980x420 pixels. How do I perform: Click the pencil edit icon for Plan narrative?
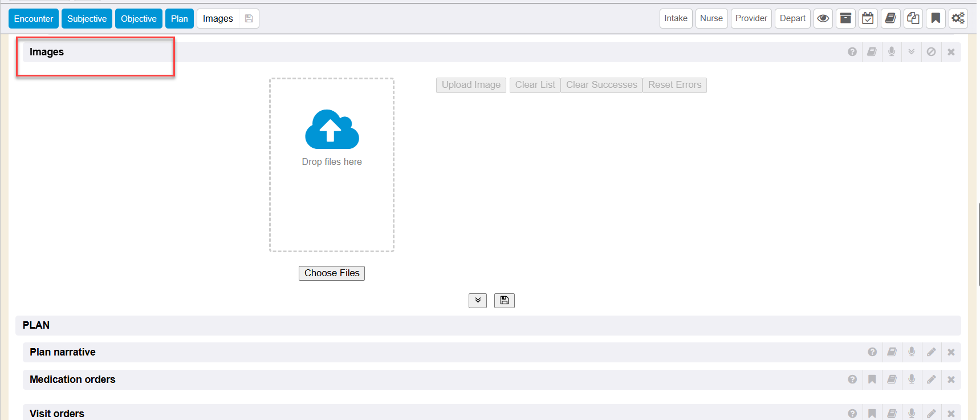pos(931,352)
